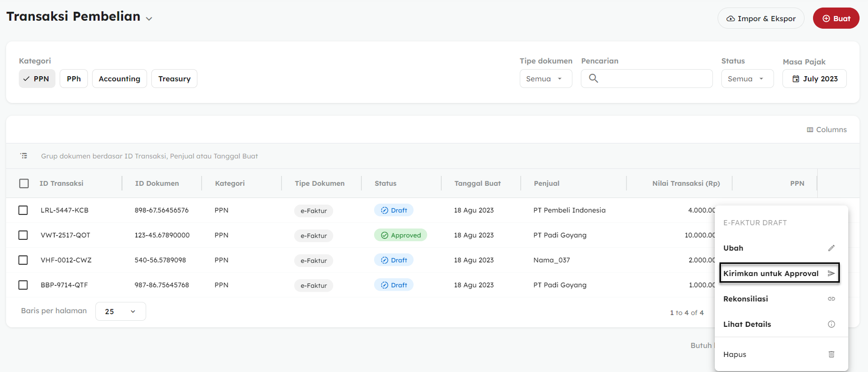
Task: Click the search magnifier icon in Pencarian
Action: point(593,79)
